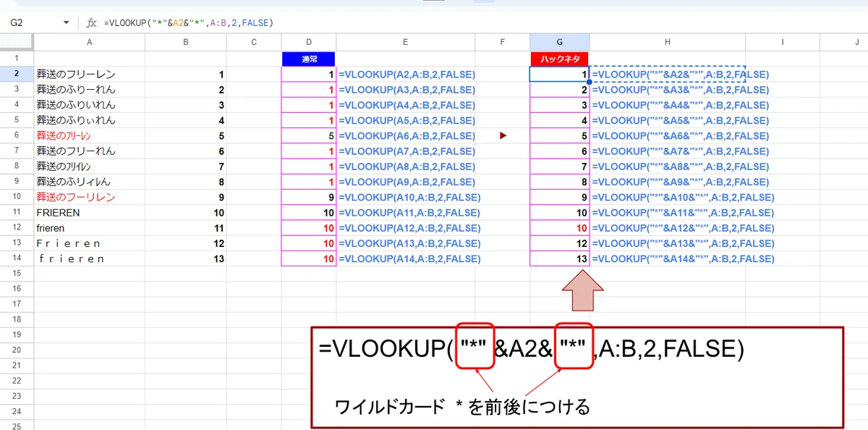Select column D result 5 in row 6

click(x=309, y=135)
